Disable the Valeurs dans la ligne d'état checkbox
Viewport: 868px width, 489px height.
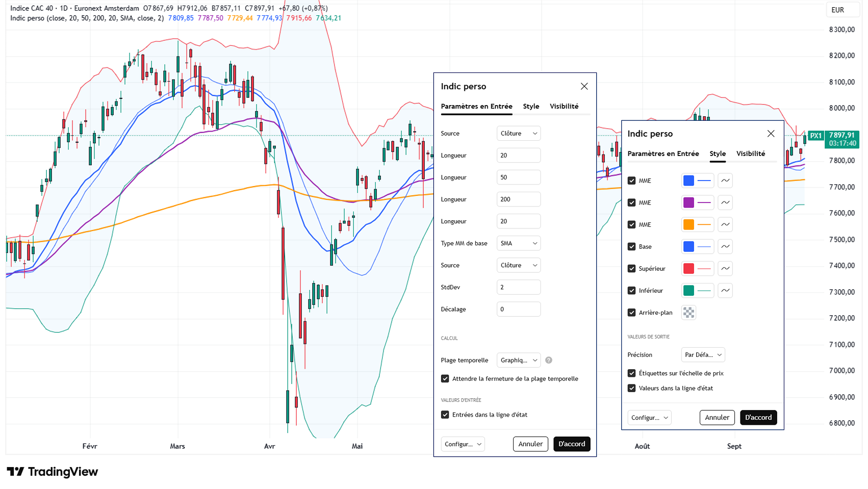tap(632, 389)
